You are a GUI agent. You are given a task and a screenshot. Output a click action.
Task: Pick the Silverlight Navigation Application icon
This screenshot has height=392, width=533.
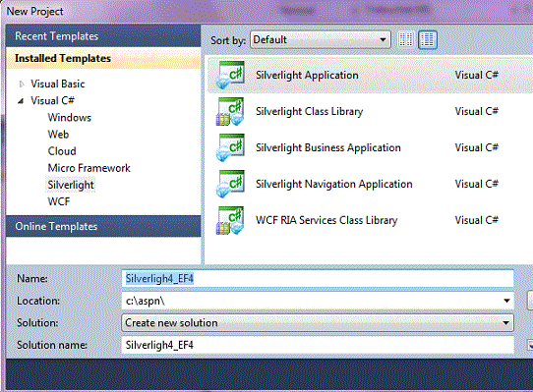231,184
